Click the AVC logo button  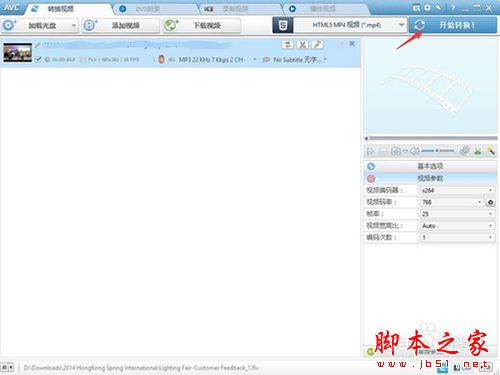(11, 7)
